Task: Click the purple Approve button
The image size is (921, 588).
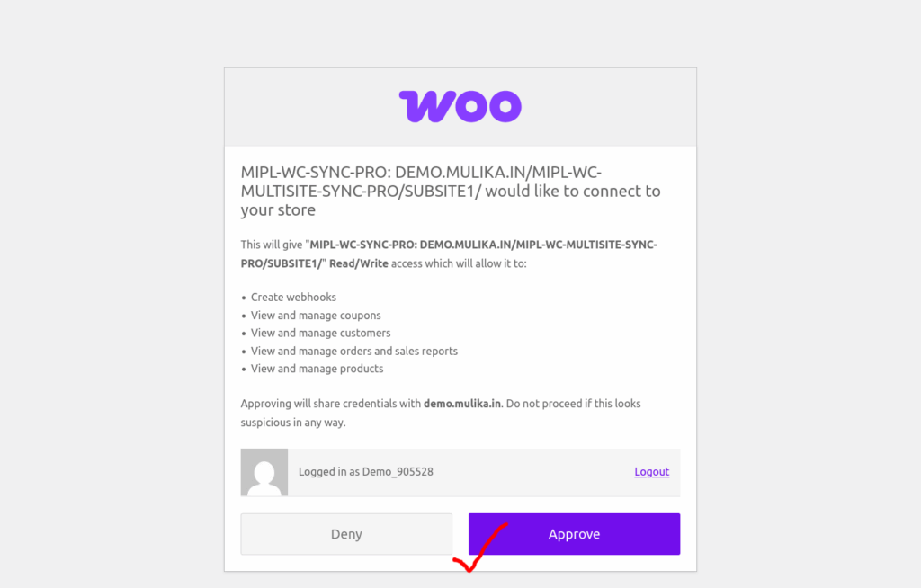Action: point(574,534)
